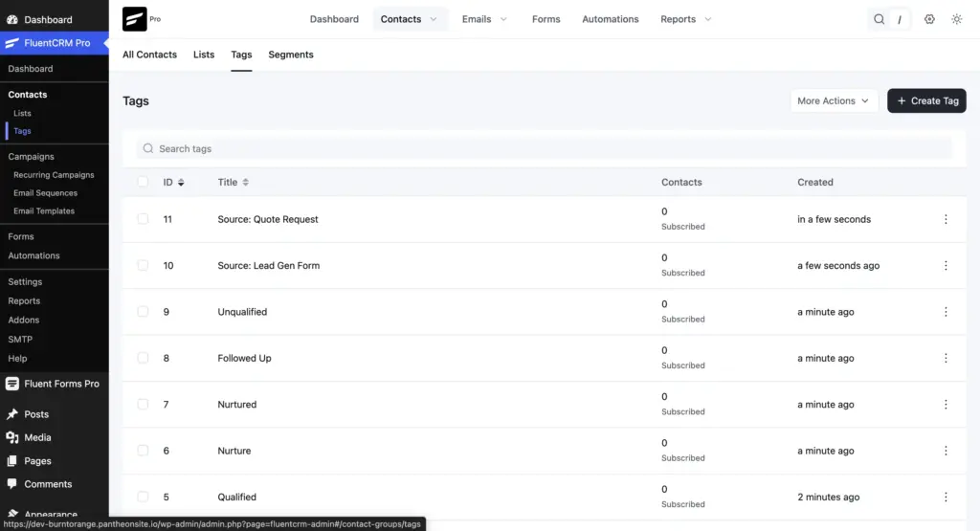Screen dimensions: 980x531
Task: Switch to the Segments tab
Action: (291, 55)
